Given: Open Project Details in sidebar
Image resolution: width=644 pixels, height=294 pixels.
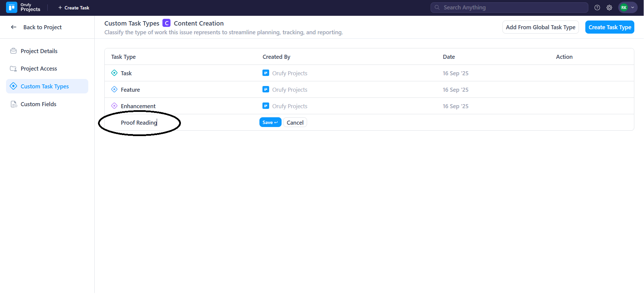Looking at the screenshot, I should pyautogui.click(x=39, y=51).
